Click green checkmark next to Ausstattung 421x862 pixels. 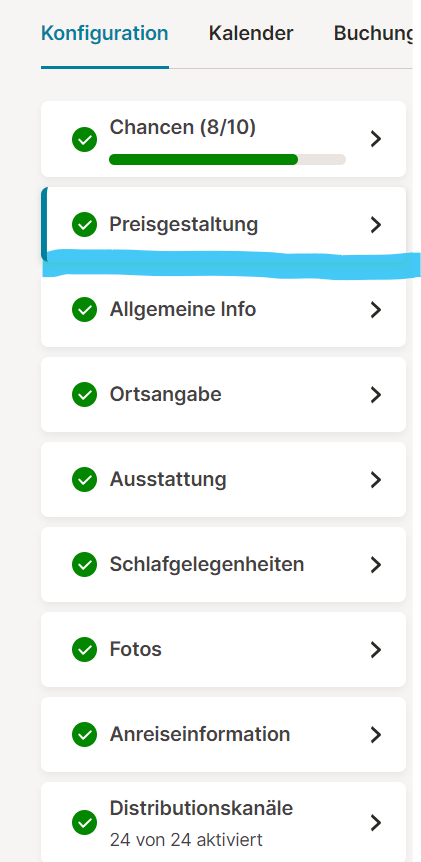[x=85, y=479]
